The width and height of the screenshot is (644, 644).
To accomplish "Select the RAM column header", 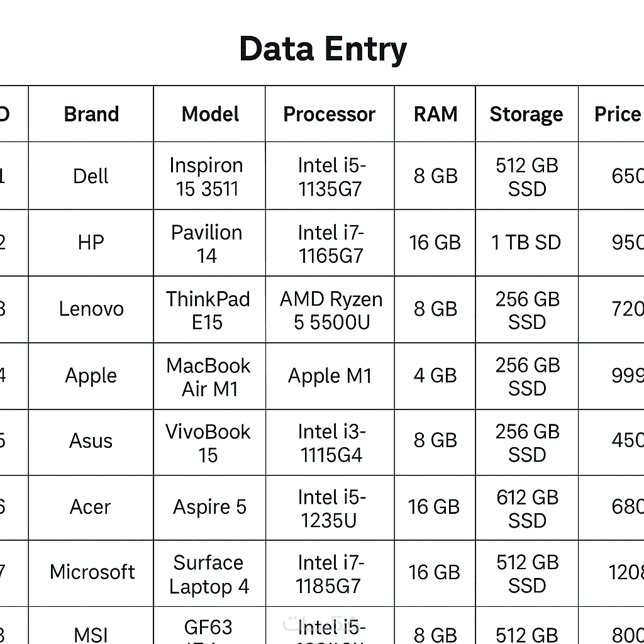I will pos(435,114).
